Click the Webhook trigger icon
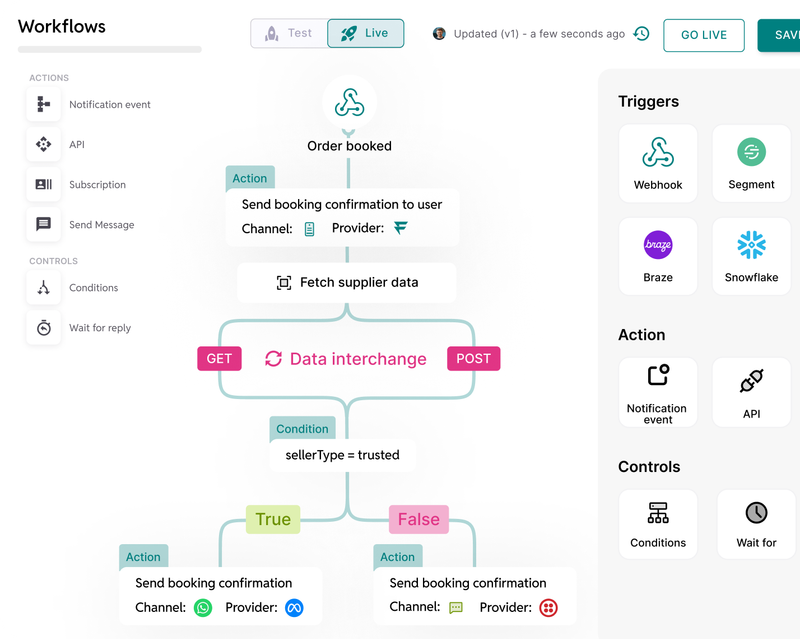This screenshot has height=639, width=800. point(657,153)
